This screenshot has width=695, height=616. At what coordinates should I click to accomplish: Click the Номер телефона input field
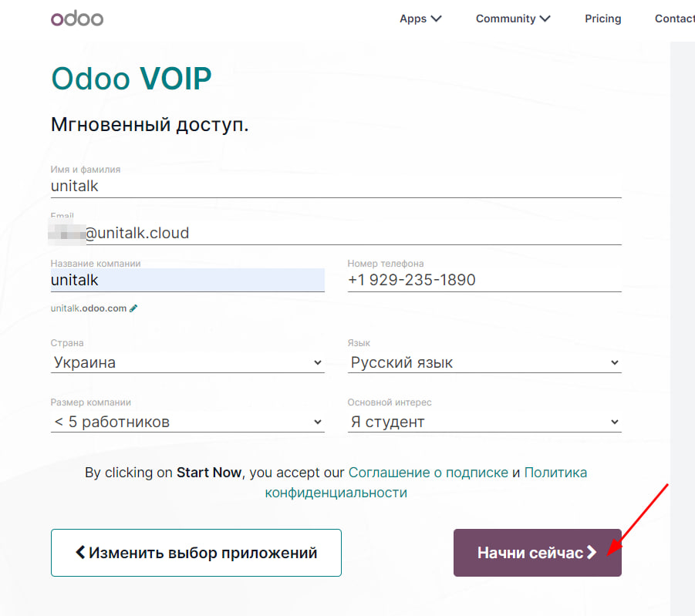pyautogui.click(x=484, y=280)
